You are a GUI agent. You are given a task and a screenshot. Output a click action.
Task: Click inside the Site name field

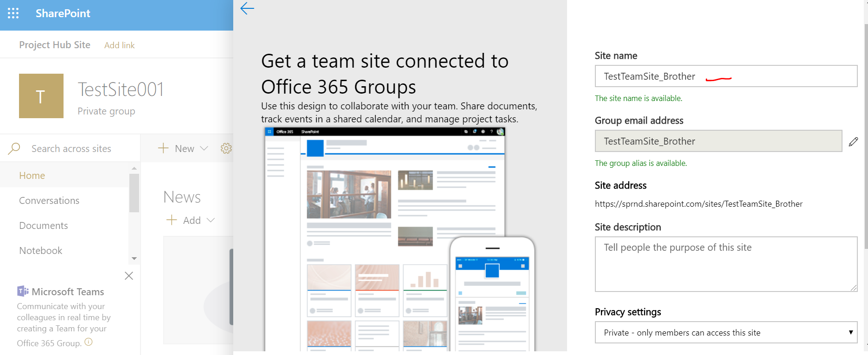726,76
